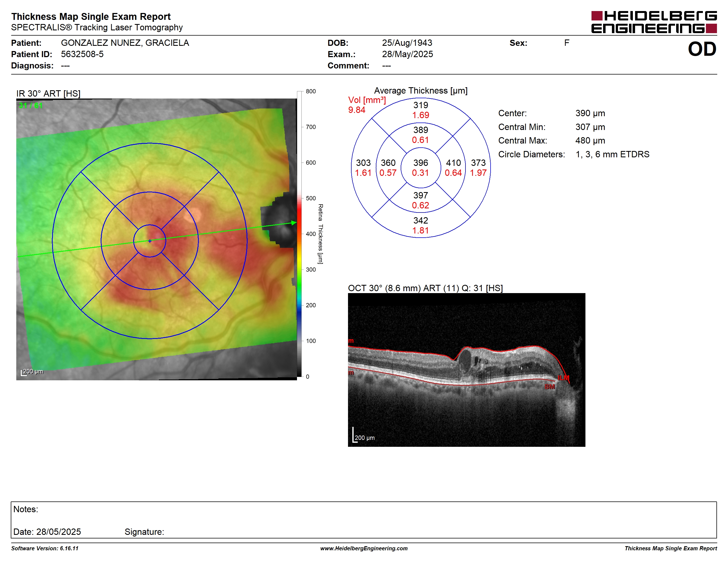
Task: Click SPECTRALIS Tracking Laser Tomography subtitle
Action: pos(97,27)
